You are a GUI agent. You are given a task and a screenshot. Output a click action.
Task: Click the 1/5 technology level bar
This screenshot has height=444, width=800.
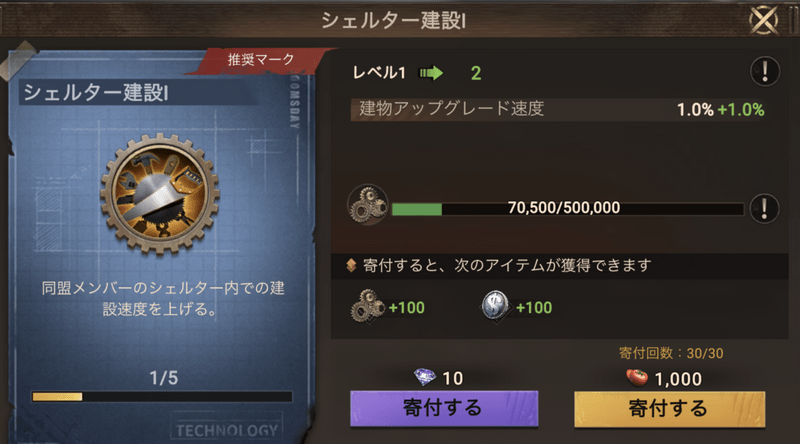coord(162,397)
